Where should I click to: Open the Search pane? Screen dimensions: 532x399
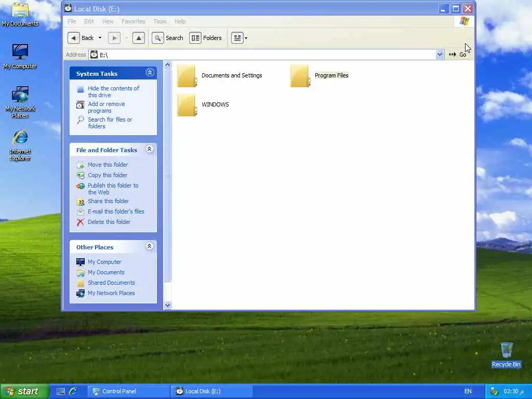tap(168, 38)
